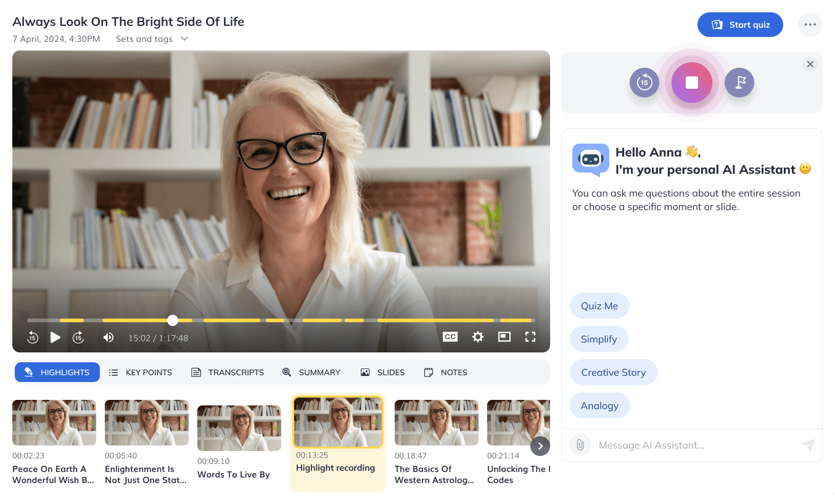Select the Simplify suggestion
The height and width of the screenshot is (504, 835).
(599, 339)
